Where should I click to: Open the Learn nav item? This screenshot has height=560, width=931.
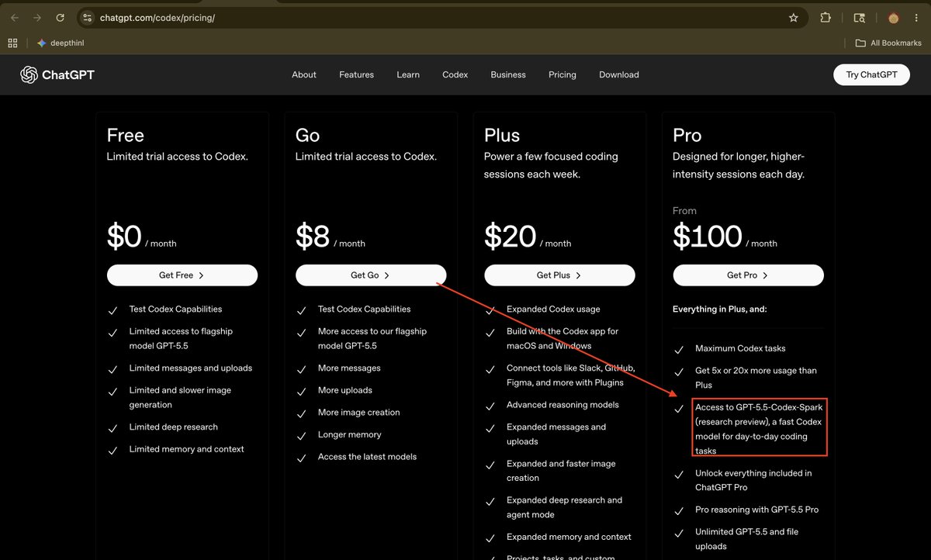point(408,74)
